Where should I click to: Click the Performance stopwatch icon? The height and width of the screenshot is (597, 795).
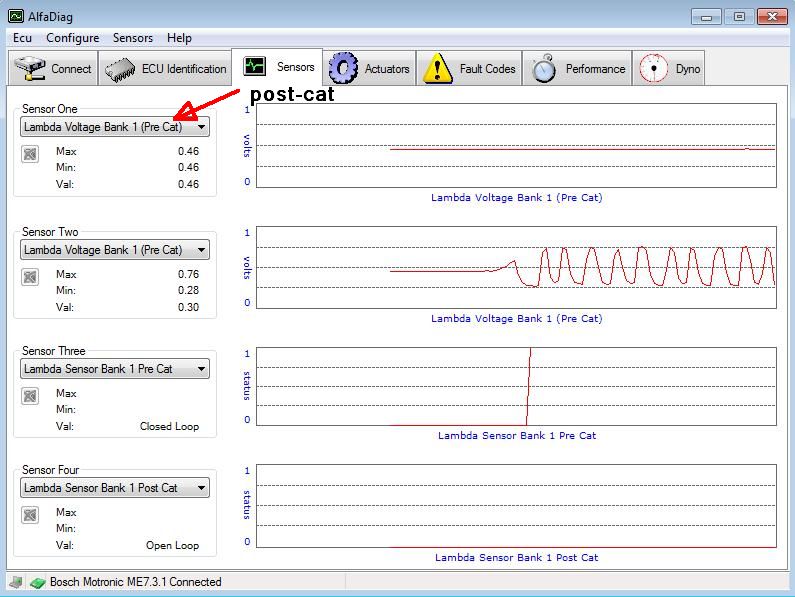tap(544, 69)
